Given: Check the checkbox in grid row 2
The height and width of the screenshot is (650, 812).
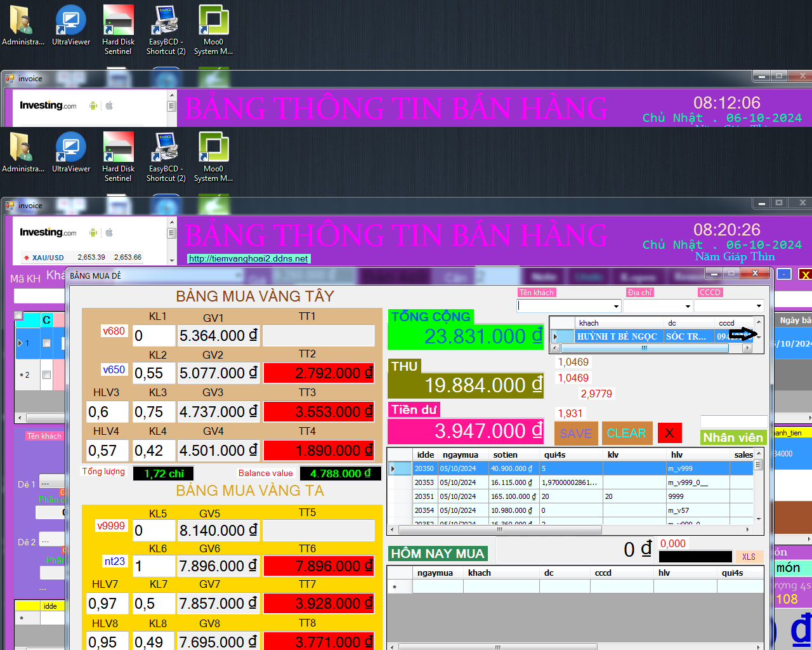Looking at the screenshot, I should 46,375.
